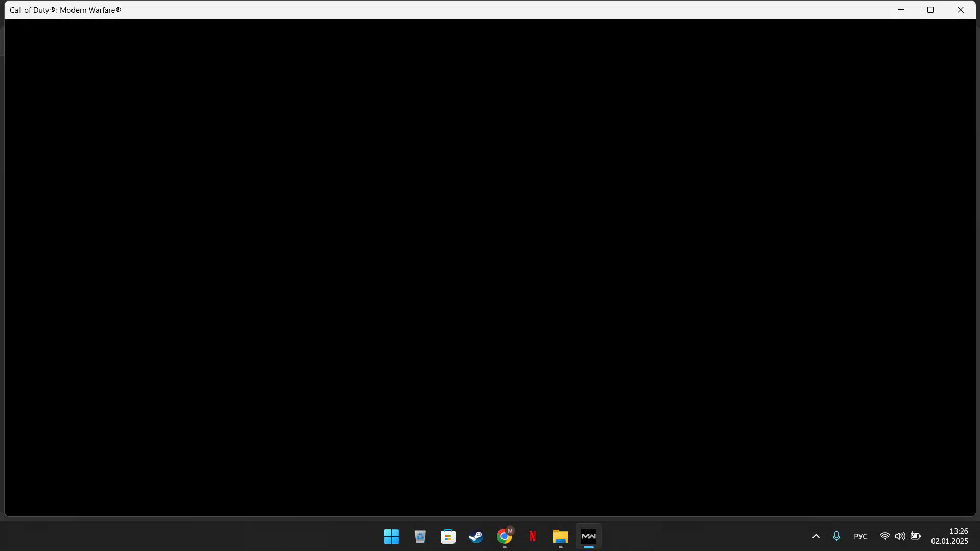Maximize the Call of Duty window
Viewport: 980px width, 551px height.
tap(930, 10)
